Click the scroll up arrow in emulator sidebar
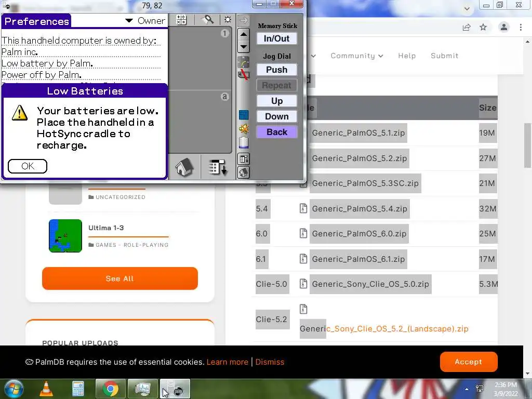 [x=244, y=34]
